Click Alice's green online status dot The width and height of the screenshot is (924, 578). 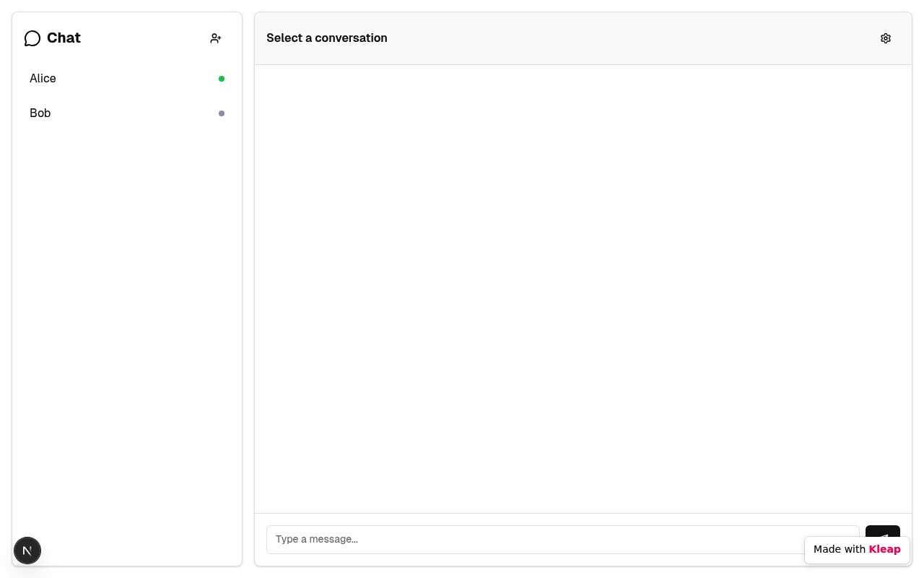click(222, 79)
